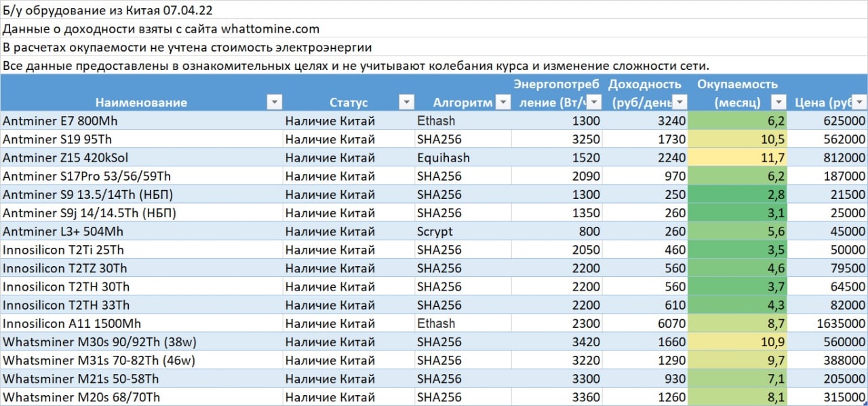The height and width of the screenshot is (406, 868).
Task: Click the Ethash cell in Antminer E7 row
Action: 463,121
